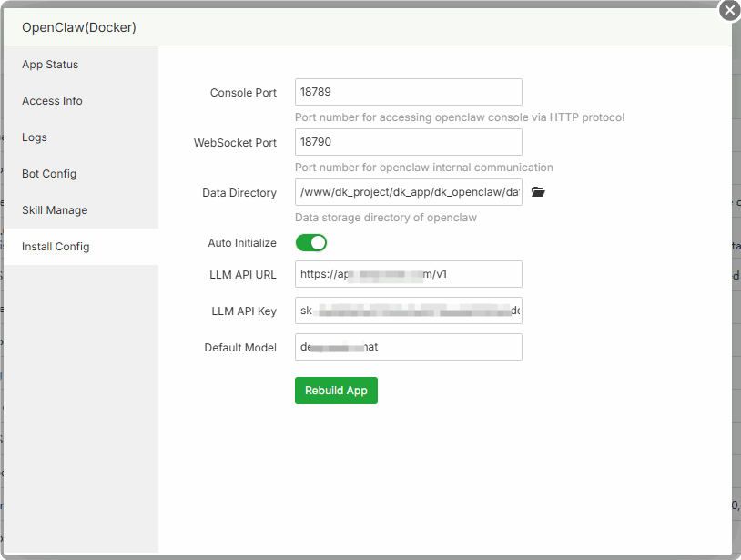The image size is (741, 560).
Task: Switch to the Access Info tab
Action: pos(52,101)
